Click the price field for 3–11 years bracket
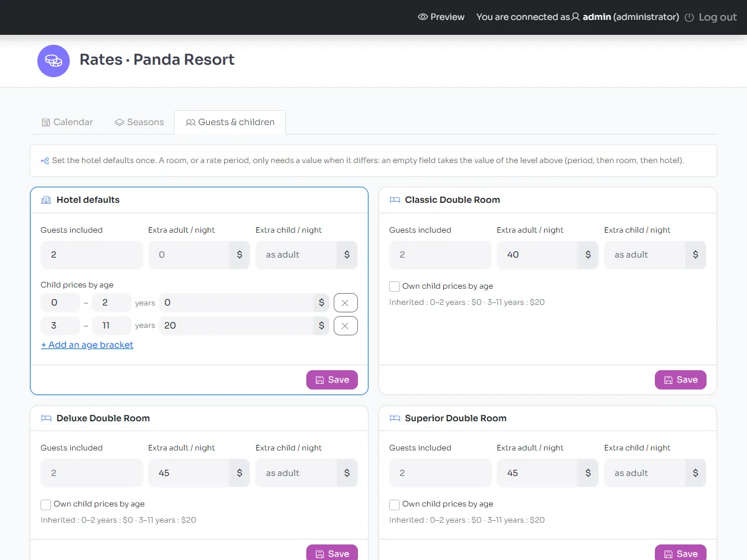Viewport: 747px width, 560px height. [237, 326]
